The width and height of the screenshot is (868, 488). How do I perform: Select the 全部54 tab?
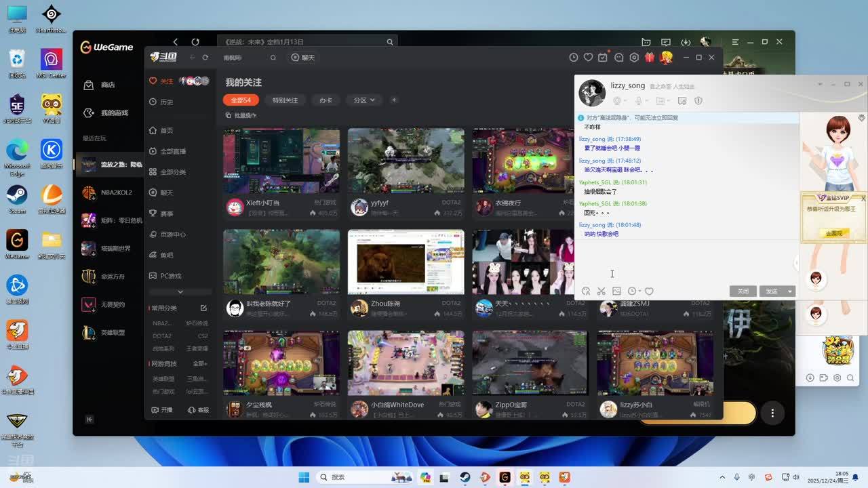(x=241, y=100)
